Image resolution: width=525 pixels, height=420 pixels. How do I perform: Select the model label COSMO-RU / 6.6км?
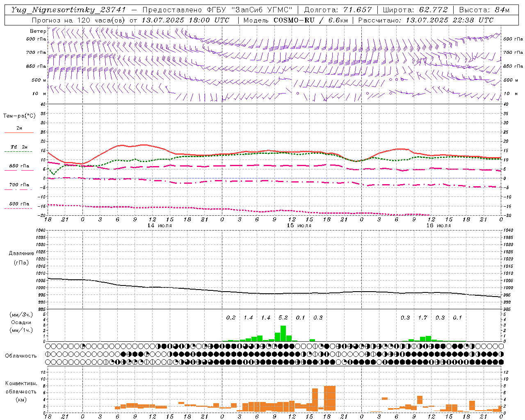pyautogui.click(x=311, y=20)
